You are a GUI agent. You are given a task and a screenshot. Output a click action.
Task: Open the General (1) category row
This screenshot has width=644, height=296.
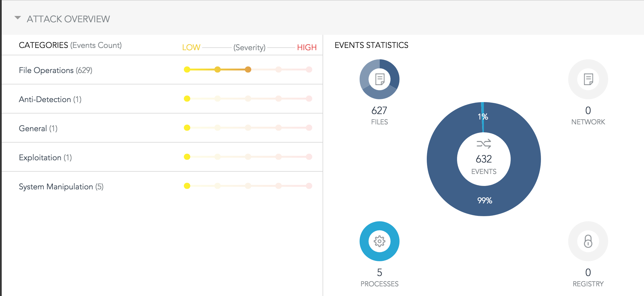pyautogui.click(x=38, y=128)
